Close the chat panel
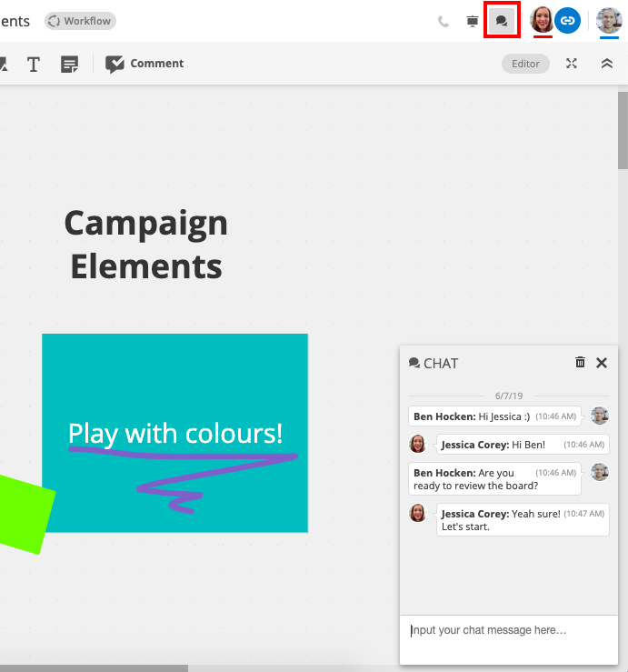The image size is (628, 672). tap(602, 363)
